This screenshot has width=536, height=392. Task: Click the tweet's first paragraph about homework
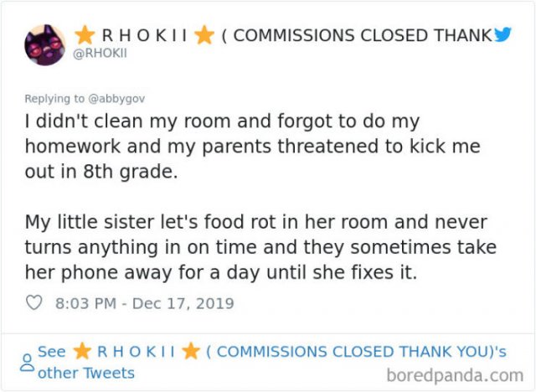tap(253, 147)
